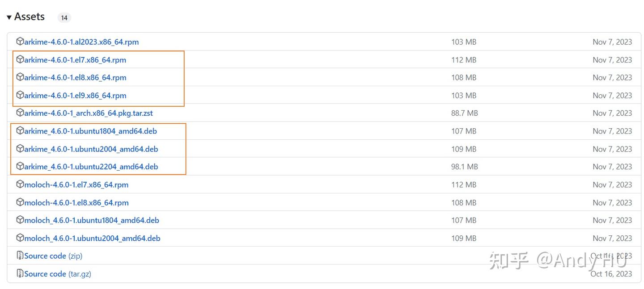Click package icon beside arkime-4.6.0-1.al2023 rpm

20,42
